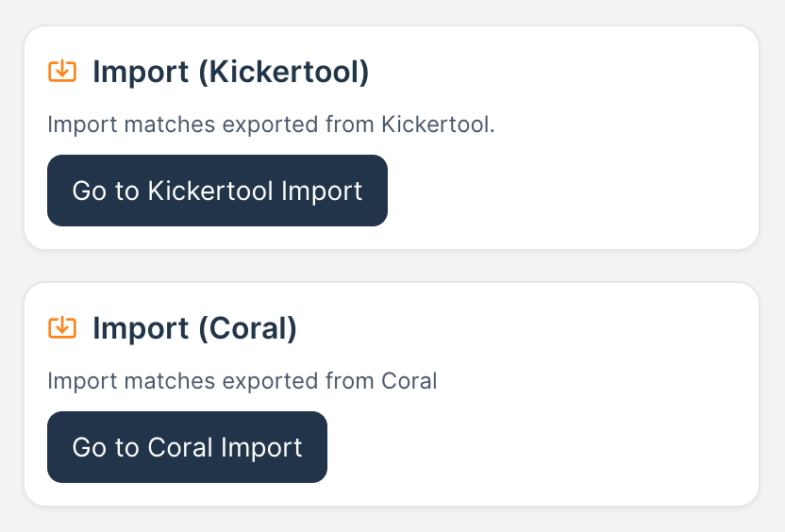This screenshot has width=785, height=532.
Task: Tap the download-tray icon in the Coral card
Action: (x=61, y=327)
